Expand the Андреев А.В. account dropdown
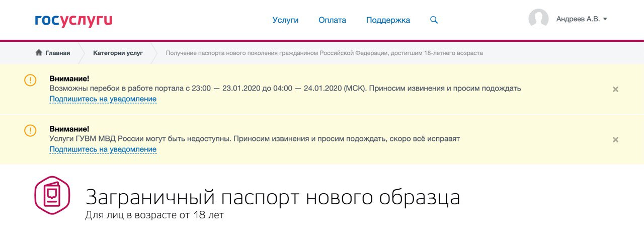The image size is (644, 241). (x=582, y=19)
